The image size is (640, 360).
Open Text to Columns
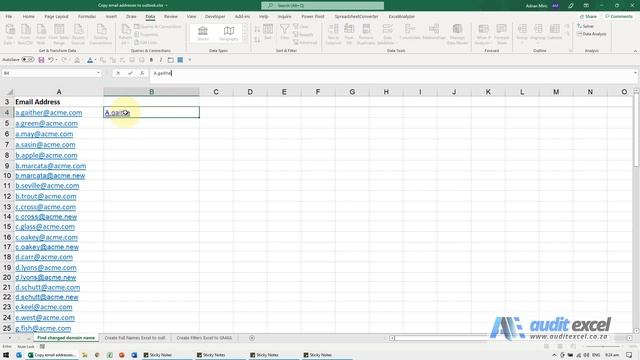(333, 34)
